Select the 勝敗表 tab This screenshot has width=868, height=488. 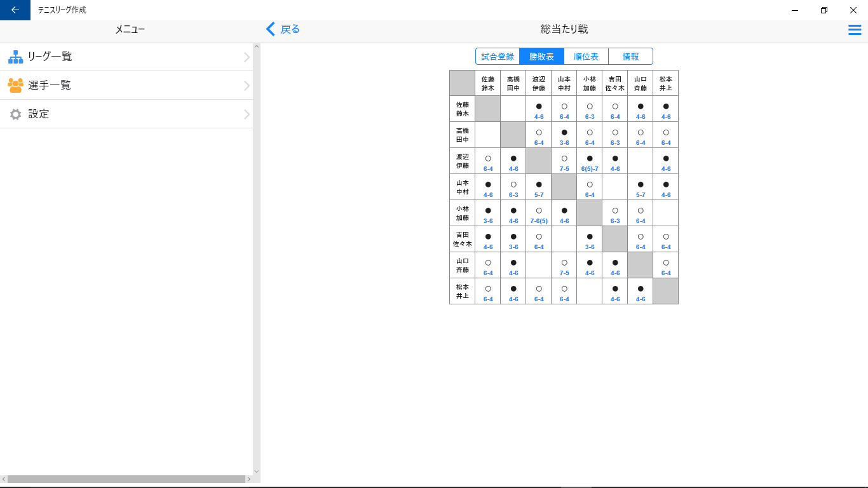[541, 56]
